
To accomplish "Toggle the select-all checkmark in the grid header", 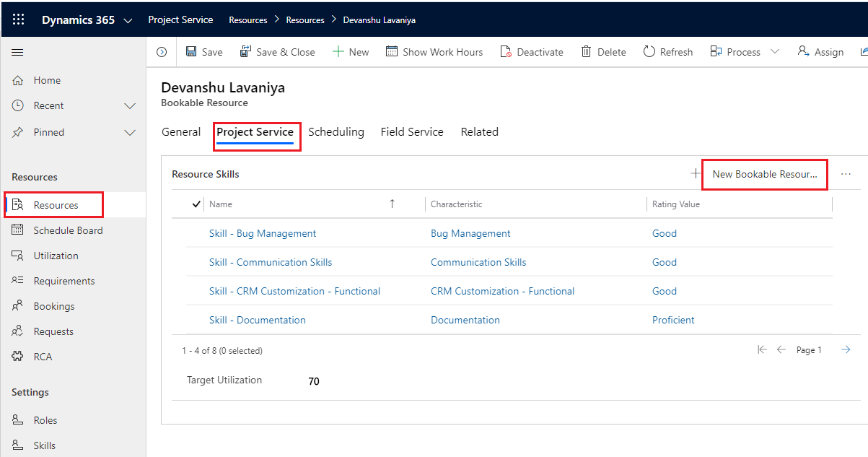I will [196, 204].
